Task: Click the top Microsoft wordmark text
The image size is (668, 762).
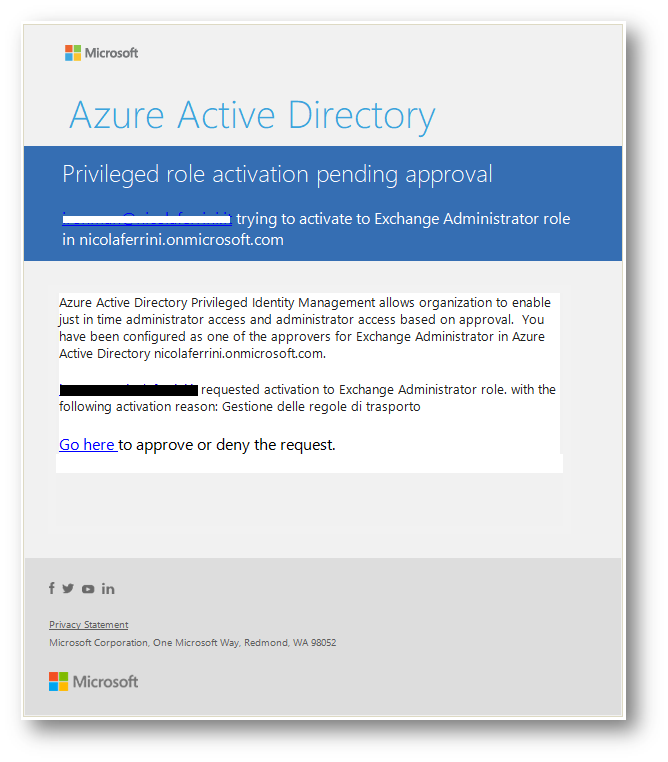Action: pos(111,53)
